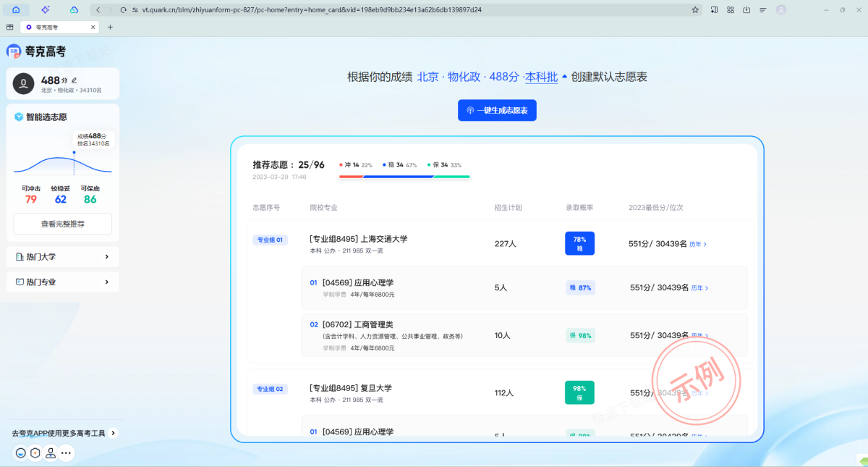Click the 物化政 subject link in heading
The image size is (868, 467).
pyautogui.click(x=464, y=77)
